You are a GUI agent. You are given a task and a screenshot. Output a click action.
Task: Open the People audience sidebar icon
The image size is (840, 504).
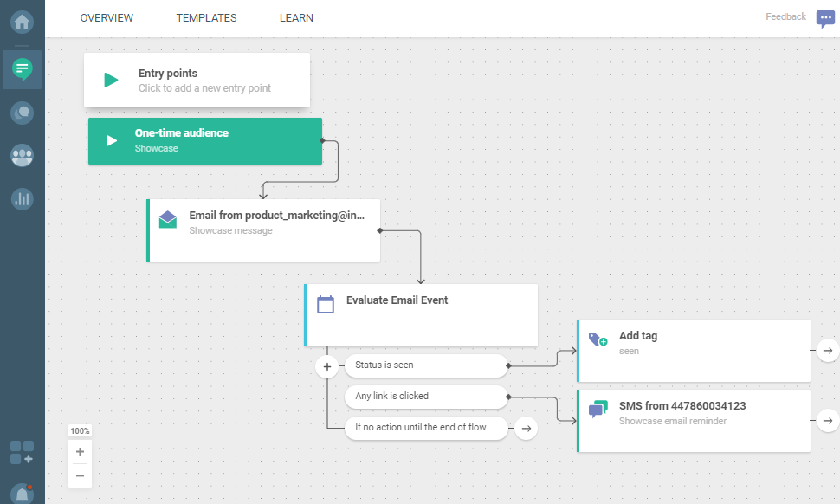(23, 156)
